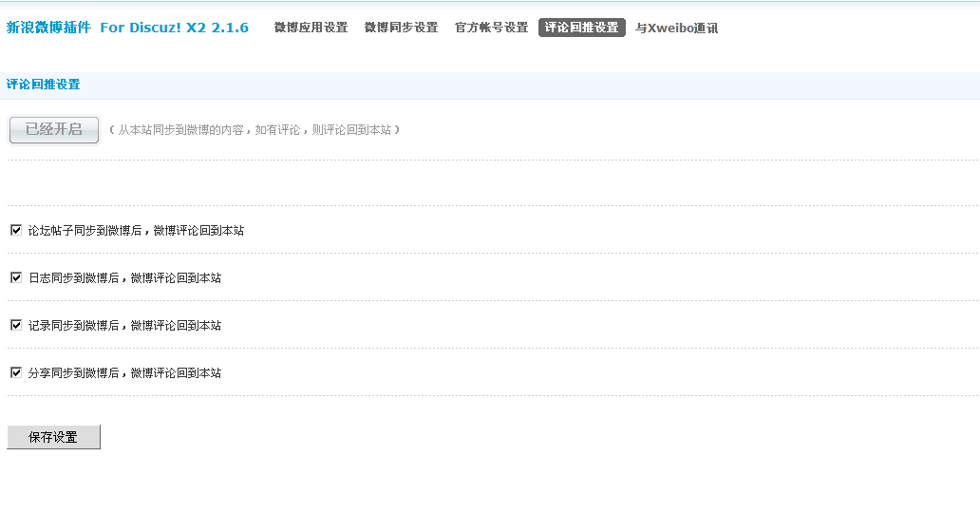Open 与Xweibo通讯 tab
Image resolution: width=980 pixels, height=532 pixels.
coord(676,28)
